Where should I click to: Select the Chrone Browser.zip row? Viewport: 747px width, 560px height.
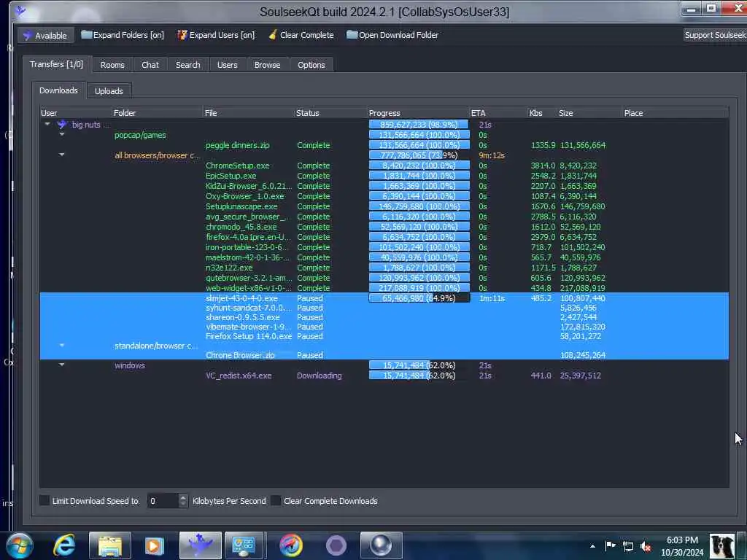point(384,355)
